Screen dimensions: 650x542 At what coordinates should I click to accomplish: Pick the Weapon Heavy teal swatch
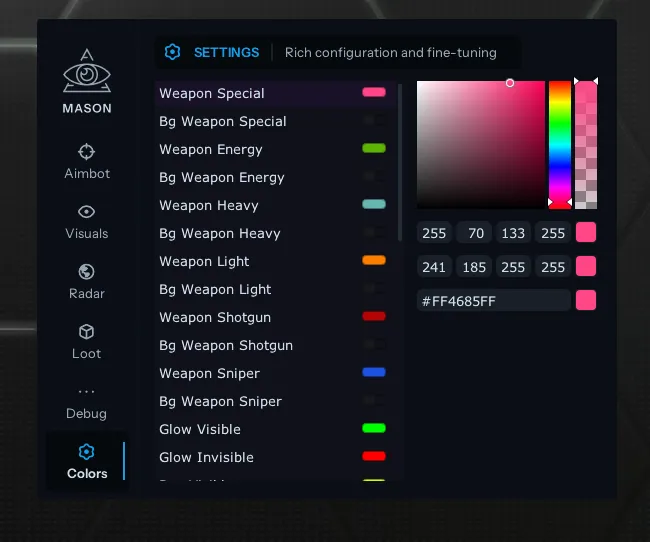(x=374, y=204)
